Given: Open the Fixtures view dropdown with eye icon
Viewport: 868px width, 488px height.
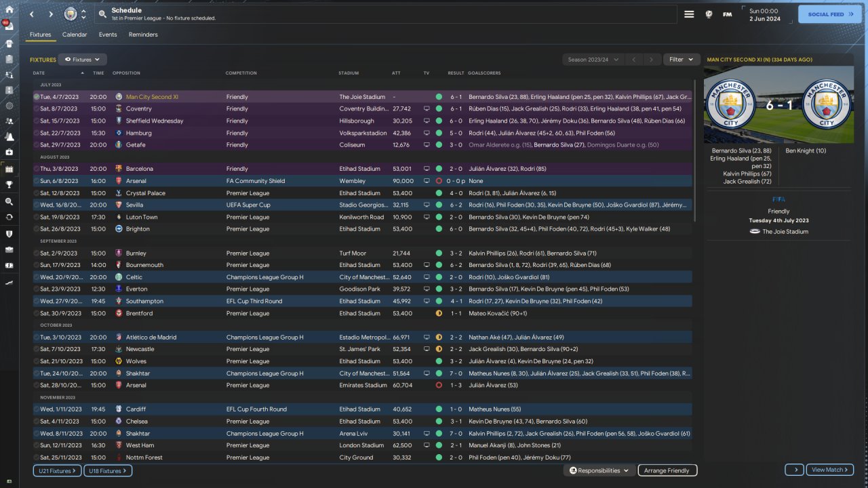Looking at the screenshot, I should (x=82, y=60).
